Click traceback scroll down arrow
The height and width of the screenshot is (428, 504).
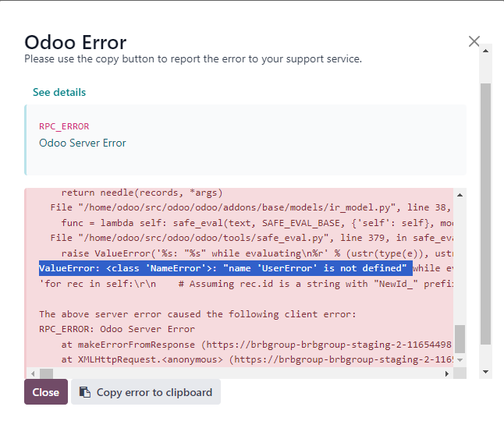(x=460, y=360)
